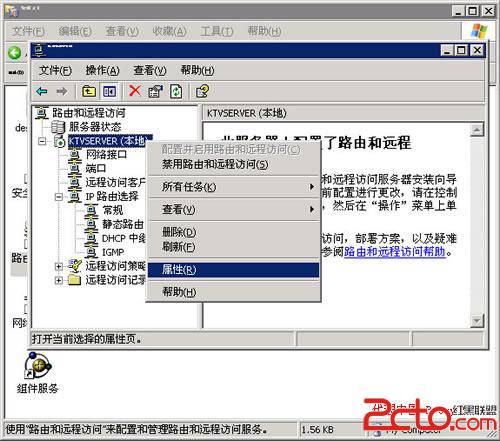
Task: Select 服务器状态 in the tree
Action: click(x=95, y=127)
